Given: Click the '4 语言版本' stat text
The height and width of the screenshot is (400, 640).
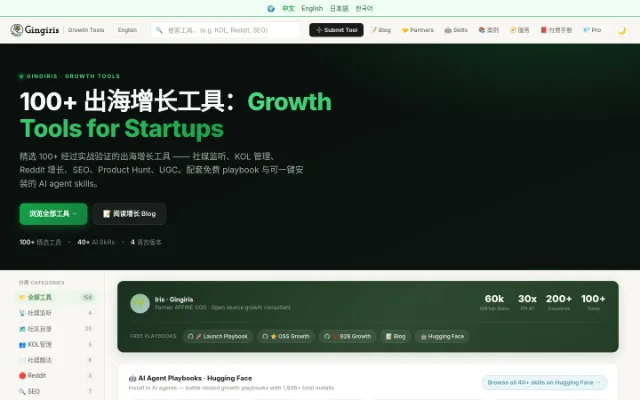Looking at the screenshot, I should click(146, 242).
